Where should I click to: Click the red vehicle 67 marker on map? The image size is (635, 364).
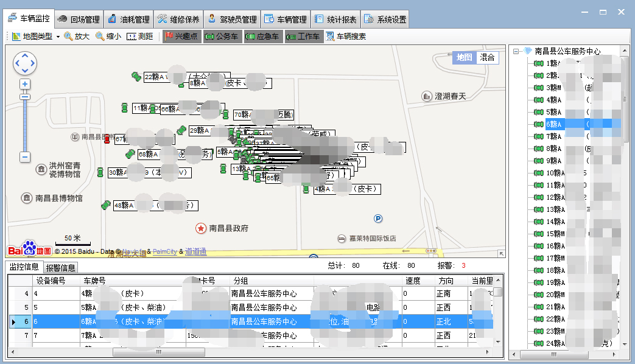107,139
